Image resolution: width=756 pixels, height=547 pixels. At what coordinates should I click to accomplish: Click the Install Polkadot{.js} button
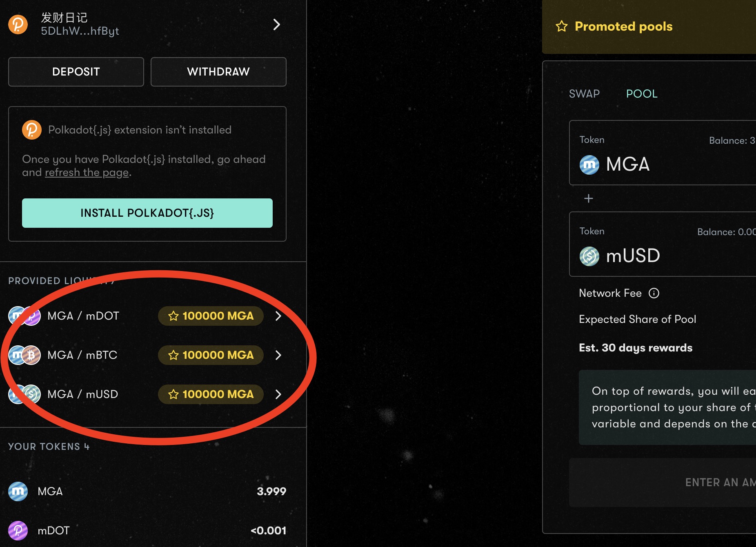coord(147,213)
